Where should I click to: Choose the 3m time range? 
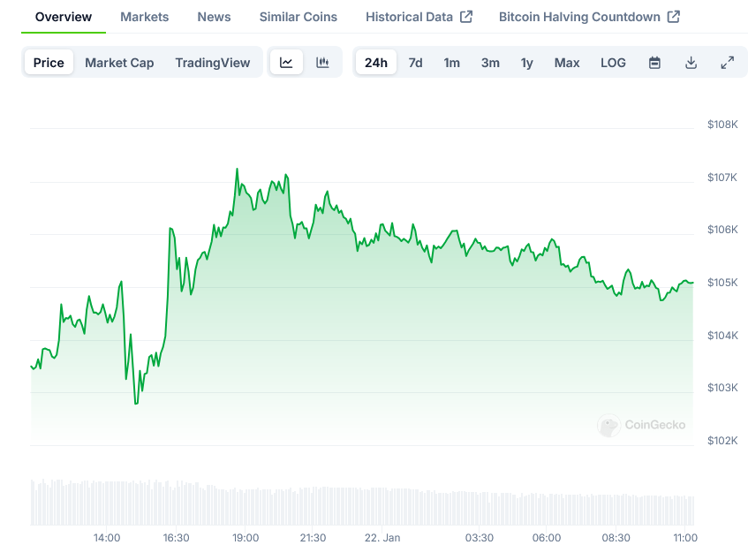(490, 63)
